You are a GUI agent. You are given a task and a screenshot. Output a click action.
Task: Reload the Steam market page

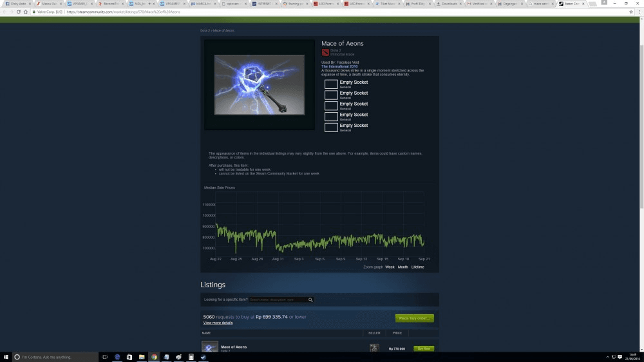coord(19,12)
